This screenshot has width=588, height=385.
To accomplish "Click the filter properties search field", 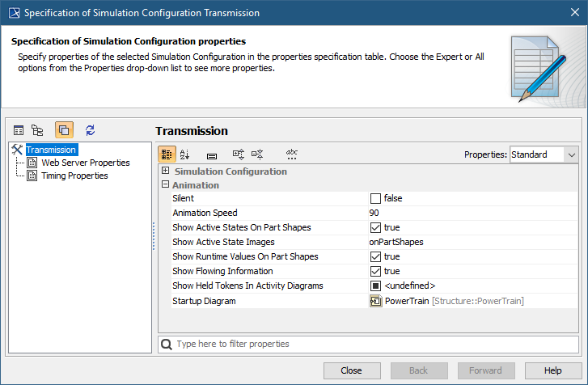I will click(368, 344).
